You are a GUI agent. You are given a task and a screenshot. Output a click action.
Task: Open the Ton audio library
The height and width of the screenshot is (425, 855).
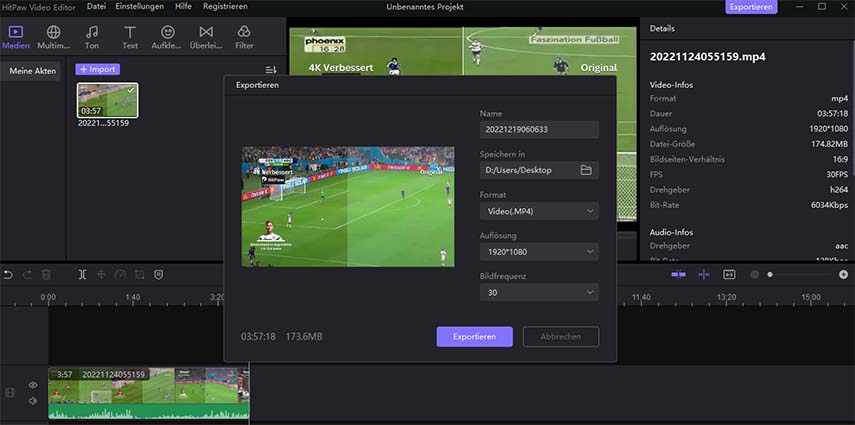(x=92, y=37)
